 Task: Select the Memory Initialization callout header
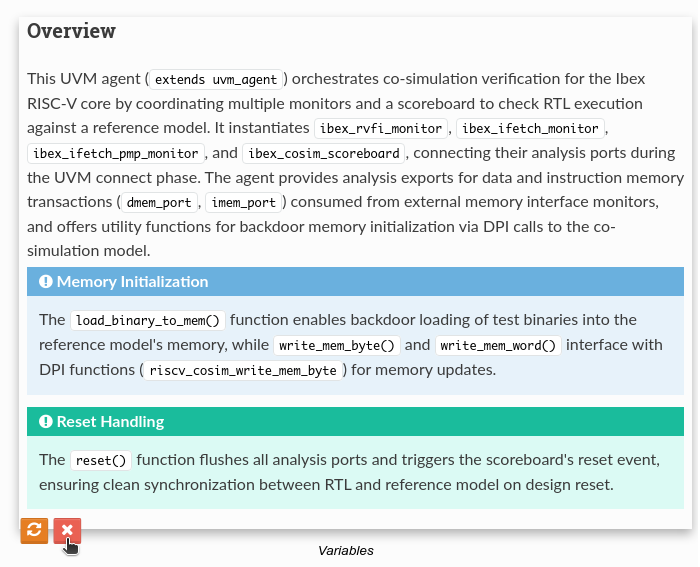[357, 282]
